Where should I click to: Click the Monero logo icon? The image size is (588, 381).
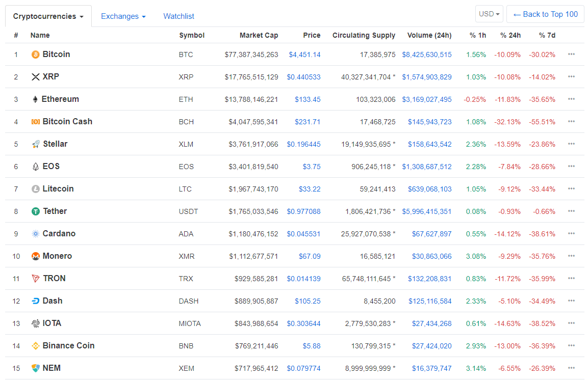coord(36,256)
